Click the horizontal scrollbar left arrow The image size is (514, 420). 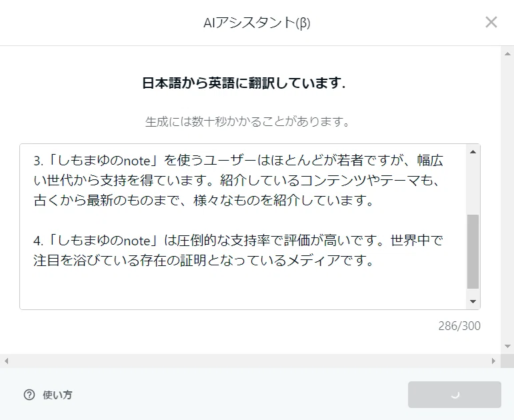[6, 361]
